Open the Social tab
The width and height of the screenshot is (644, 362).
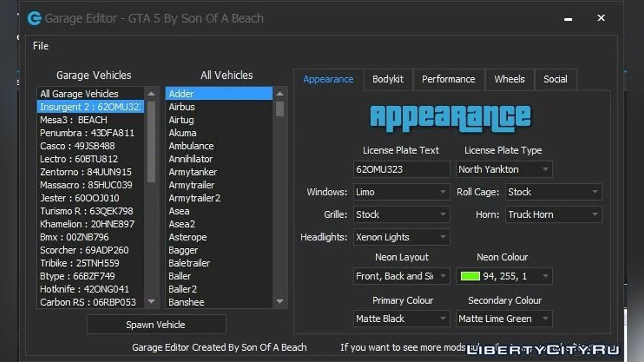[x=555, y=79]
